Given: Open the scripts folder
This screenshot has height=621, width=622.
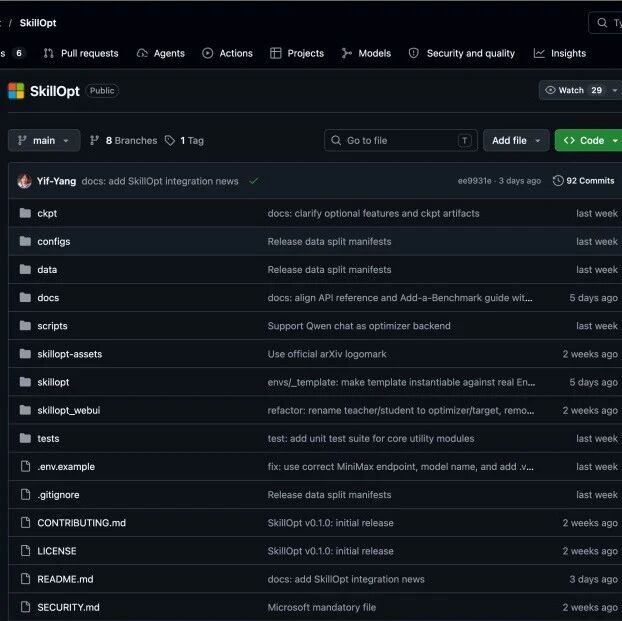Looking at the screenshot, I should coord(52,326).
